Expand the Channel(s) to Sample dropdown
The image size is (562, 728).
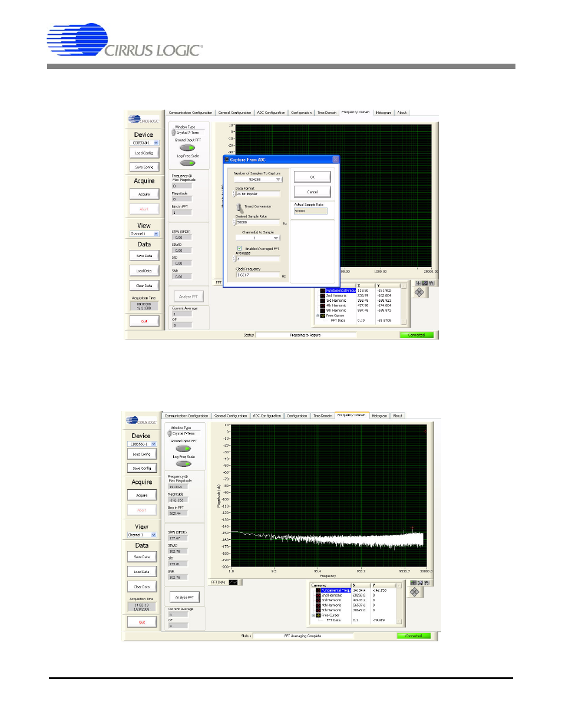(x=276, y=238)
